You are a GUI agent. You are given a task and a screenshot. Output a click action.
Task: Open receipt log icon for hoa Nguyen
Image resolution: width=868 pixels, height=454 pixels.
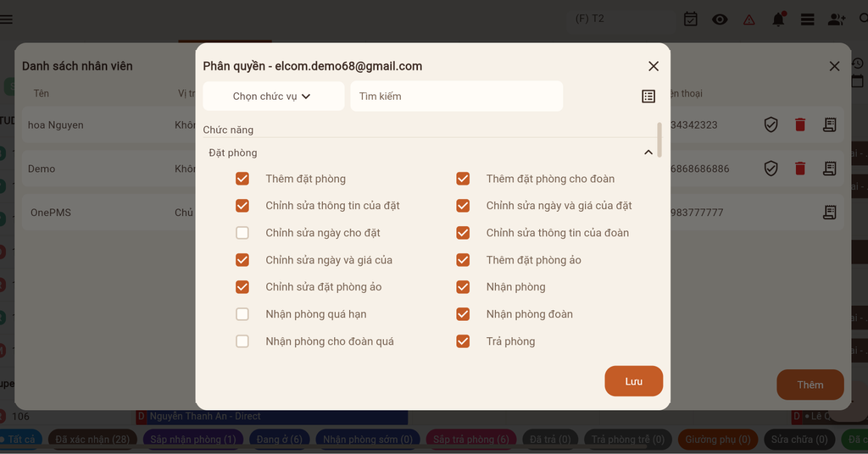coord(829,125)
